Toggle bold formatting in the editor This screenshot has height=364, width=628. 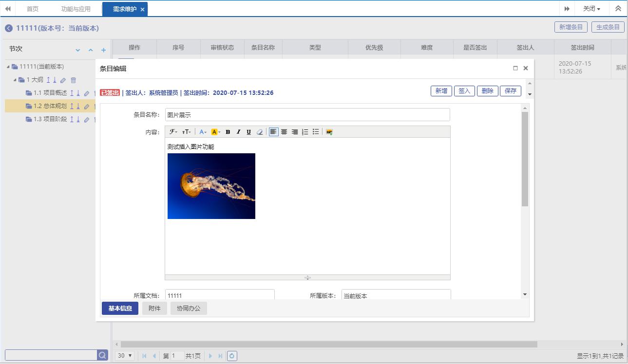point(228,132)
